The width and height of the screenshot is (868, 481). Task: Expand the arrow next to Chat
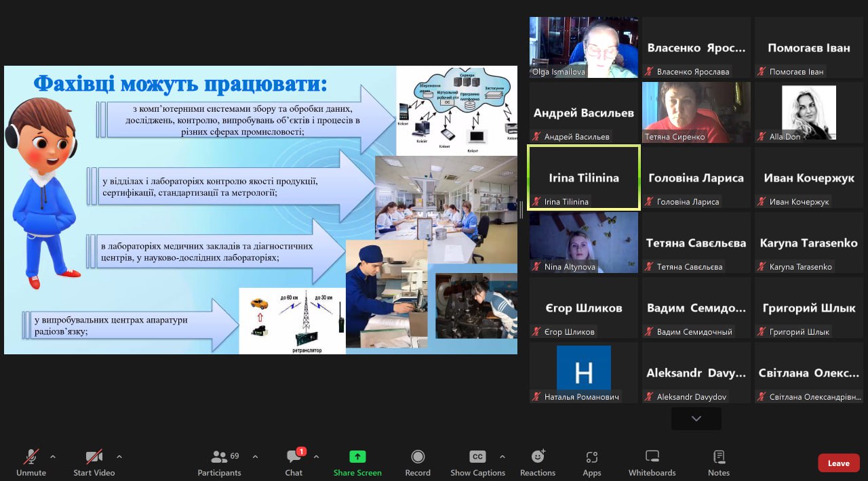316,457
